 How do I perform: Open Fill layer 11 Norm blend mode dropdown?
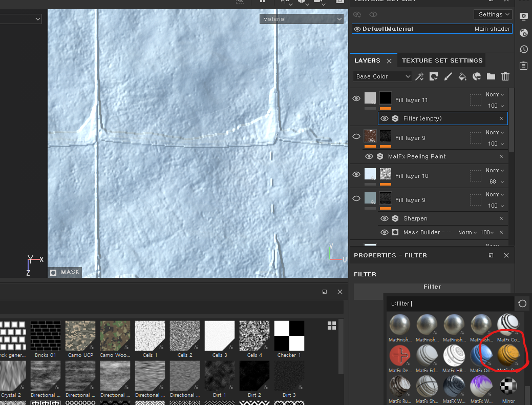pyautogui.click(x=495, y=94)
